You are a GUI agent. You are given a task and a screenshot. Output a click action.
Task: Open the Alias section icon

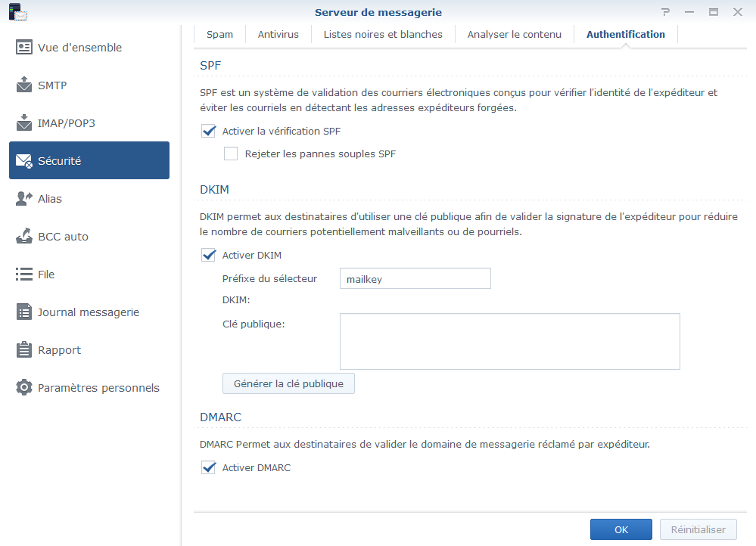[x=24, y=199]
